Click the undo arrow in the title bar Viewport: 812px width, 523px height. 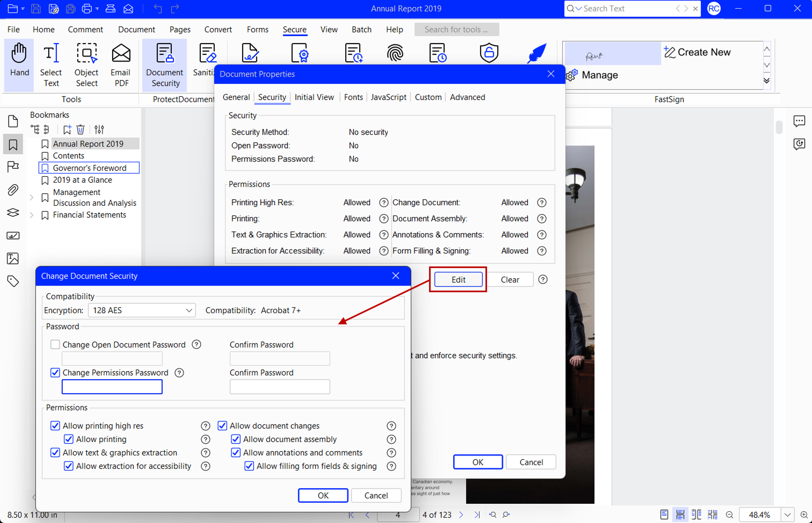point(158,8)
